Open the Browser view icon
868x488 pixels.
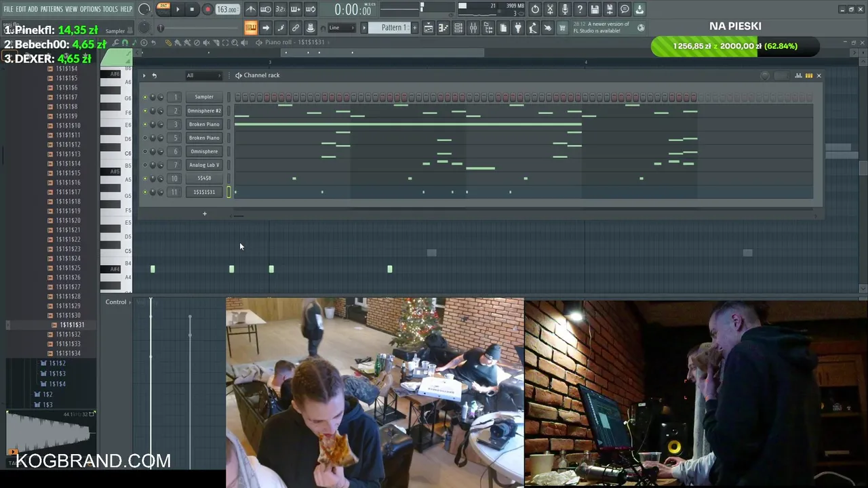pos(488,28)
